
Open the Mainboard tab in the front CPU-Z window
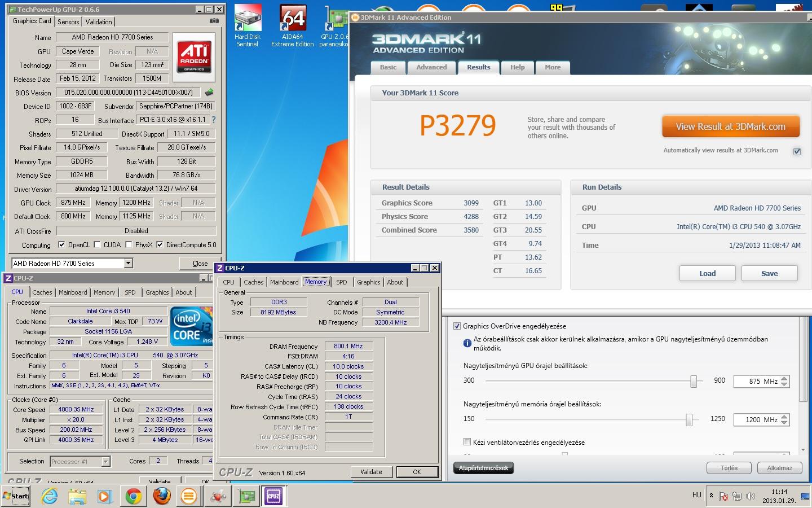pyautogui.click(x=284, y=282)
